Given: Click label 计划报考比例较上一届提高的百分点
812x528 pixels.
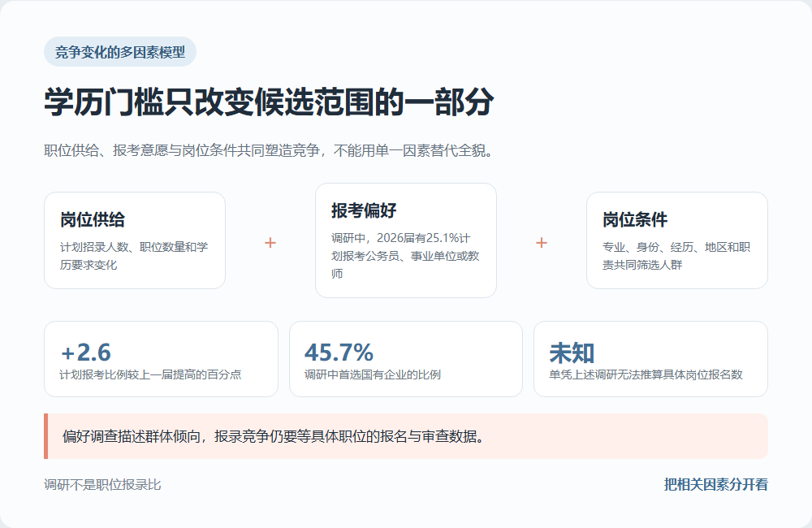Looking at the screenshot, I should [x=150, y=374].
